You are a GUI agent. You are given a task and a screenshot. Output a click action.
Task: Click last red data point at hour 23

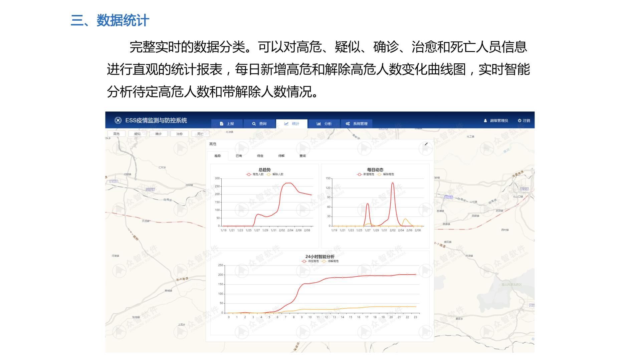pyautogui.click(x=415, y=275)
